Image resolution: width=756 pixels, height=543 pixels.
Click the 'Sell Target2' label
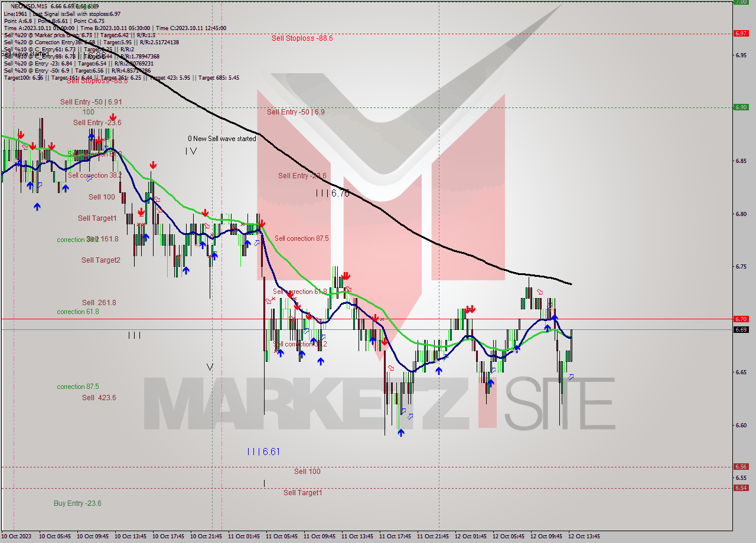pyautogui.click(x=101, y=260)
